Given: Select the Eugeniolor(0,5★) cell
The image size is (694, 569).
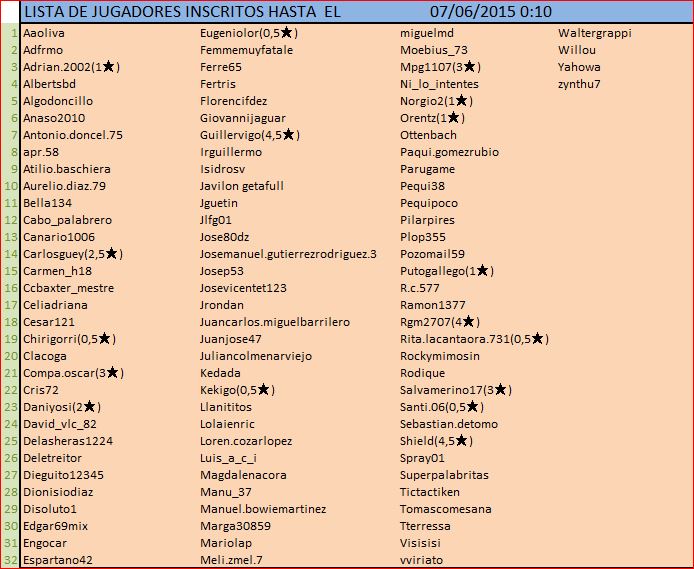Looking at the screenshot, I should [x=249, y=33].
